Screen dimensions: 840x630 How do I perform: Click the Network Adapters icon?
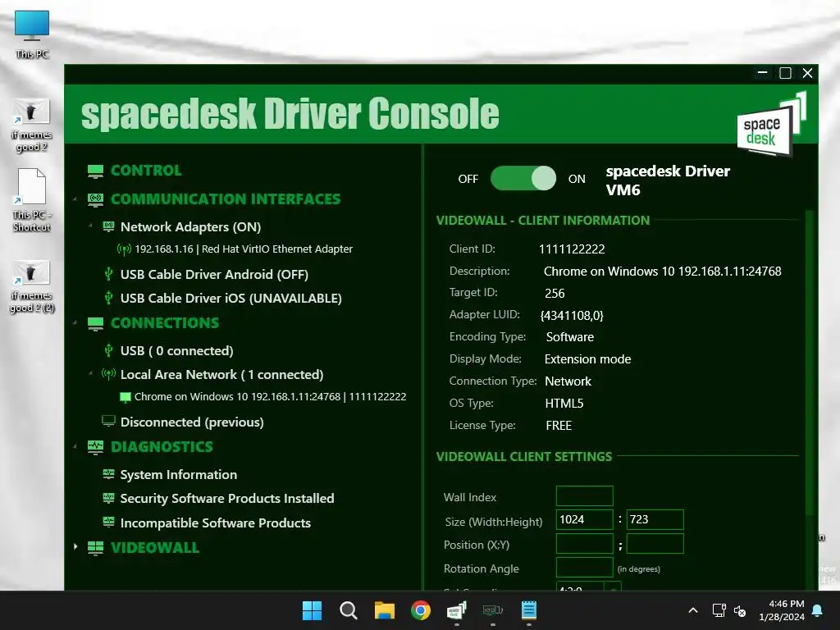point(108,226)
